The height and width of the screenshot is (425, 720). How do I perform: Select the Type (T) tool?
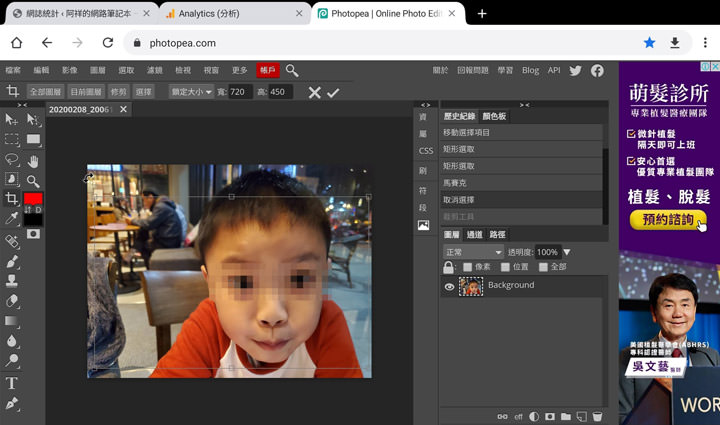pos(12,383)
